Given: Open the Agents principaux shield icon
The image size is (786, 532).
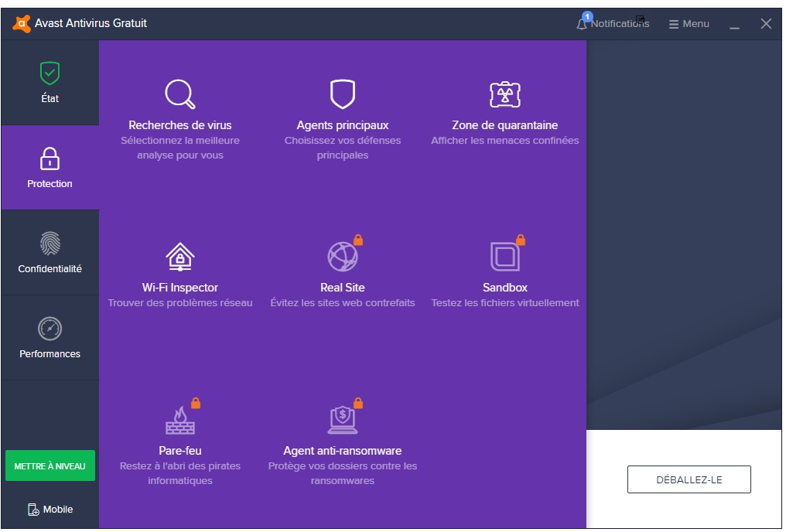Looking at the screenshot, I should (x=342, y=94).
